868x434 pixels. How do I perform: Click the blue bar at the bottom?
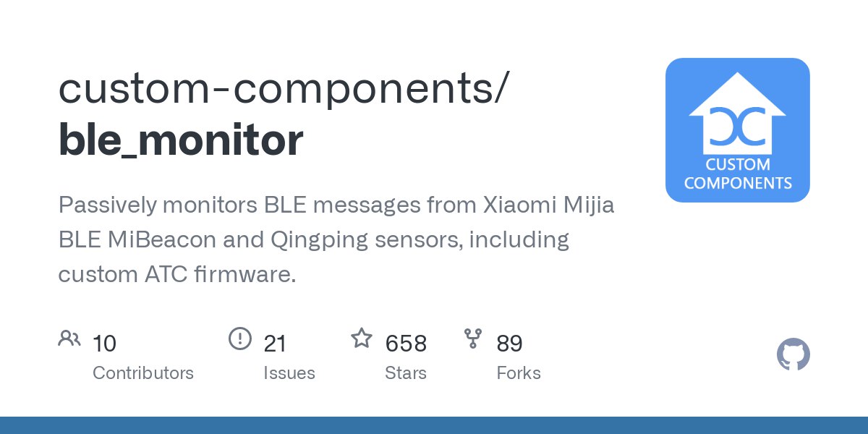click(x=434, y=425)
